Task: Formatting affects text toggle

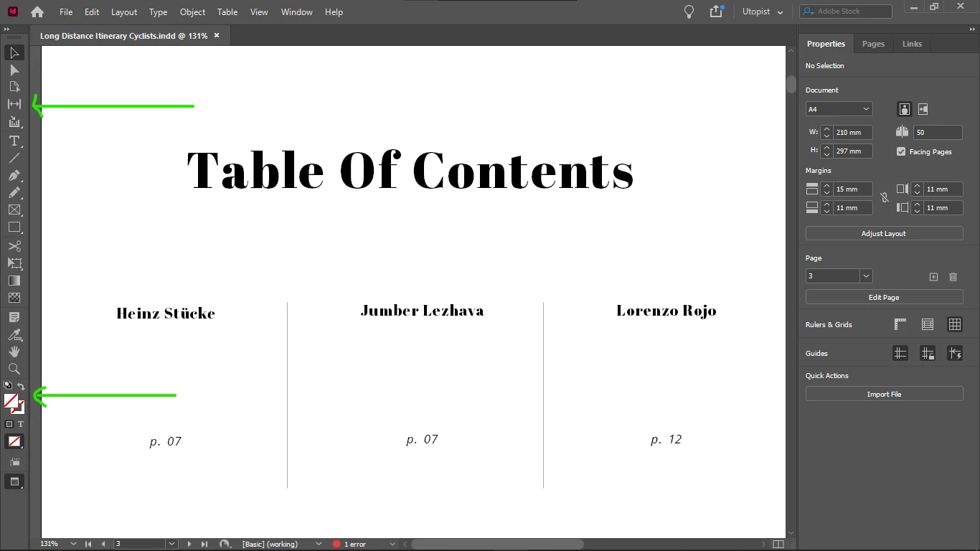Action: tap(21, 424)
